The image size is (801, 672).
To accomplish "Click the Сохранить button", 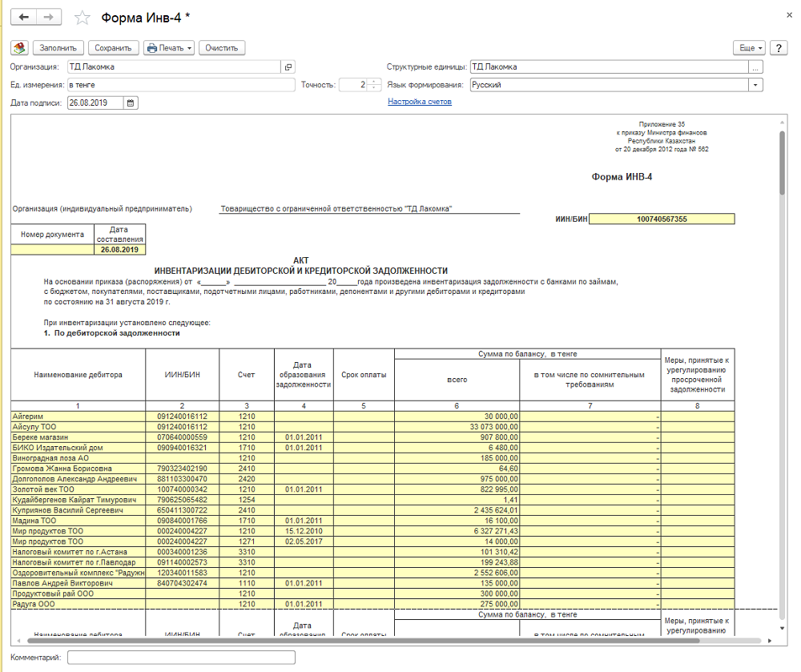I will pyautogui.click(x=113, y=48).
